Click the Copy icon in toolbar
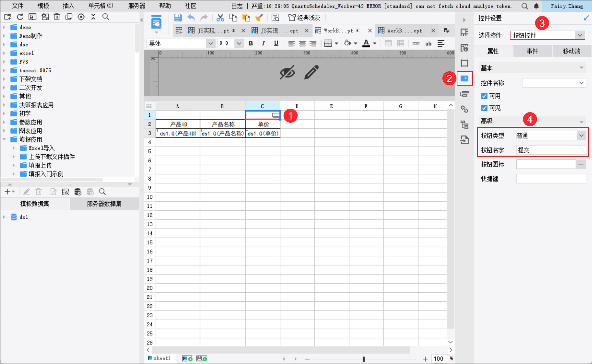Viewport: 592px width, 364px height. tap(233, 18)
